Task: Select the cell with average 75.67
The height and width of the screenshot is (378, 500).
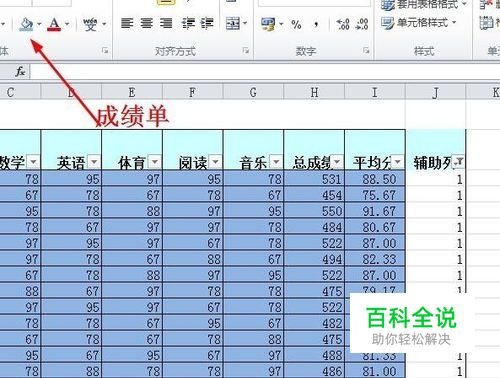Action: [x=375, y=195]
